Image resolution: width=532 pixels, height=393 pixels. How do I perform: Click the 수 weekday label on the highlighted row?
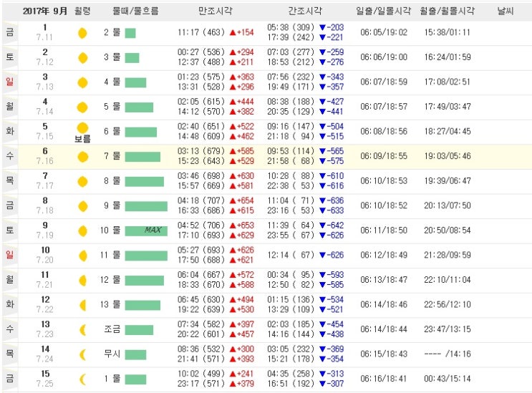[x=10, y=156]
